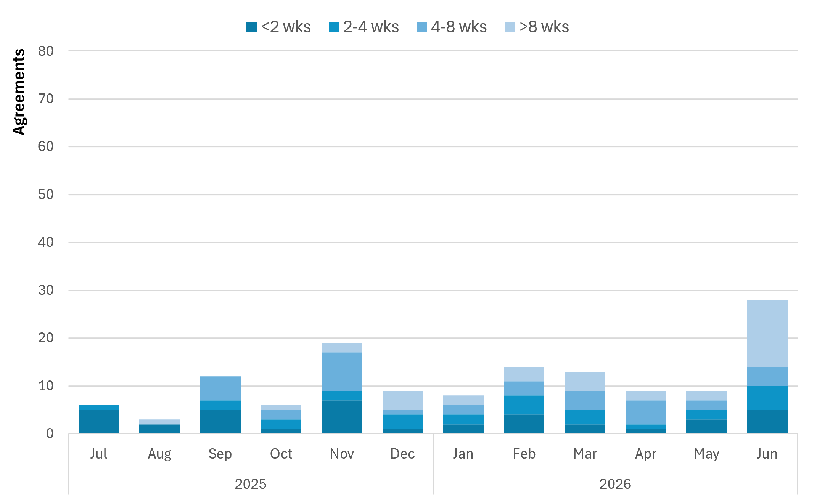Click the <2 wks segment of the Jul bar

(99, 422)
